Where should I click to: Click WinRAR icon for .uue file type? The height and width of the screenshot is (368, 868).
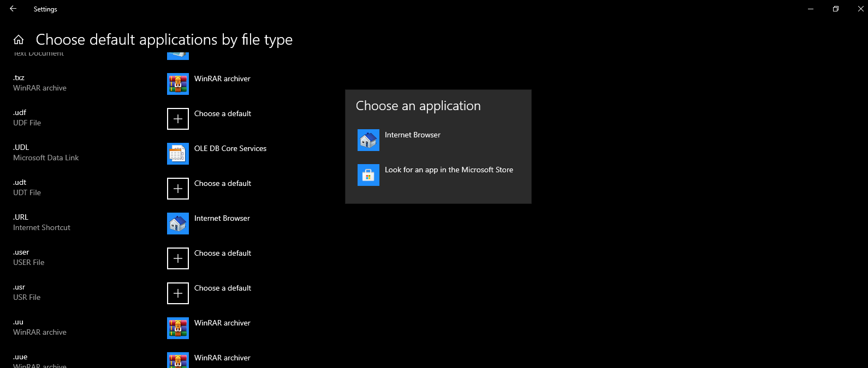[178, 360]
